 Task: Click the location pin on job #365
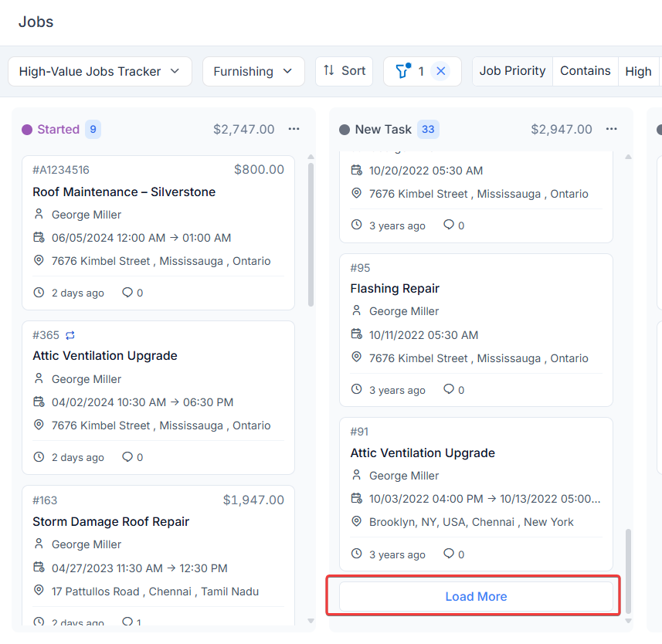39,425
